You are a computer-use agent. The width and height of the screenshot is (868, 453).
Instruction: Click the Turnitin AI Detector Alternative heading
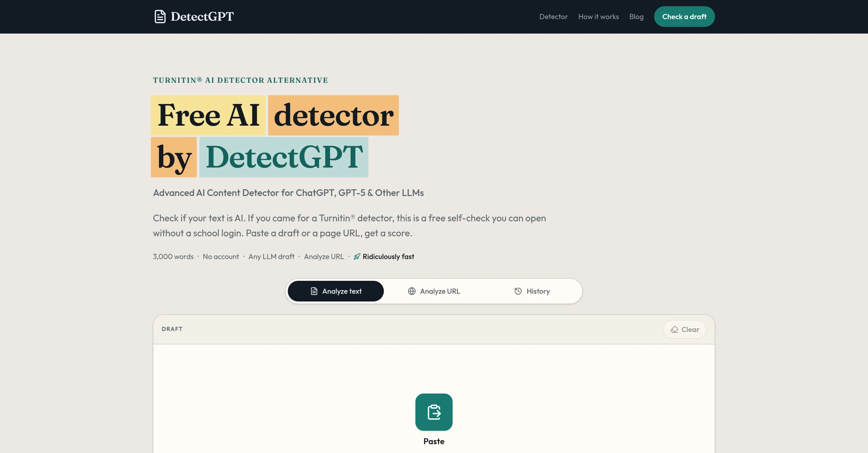pos(240,80)
